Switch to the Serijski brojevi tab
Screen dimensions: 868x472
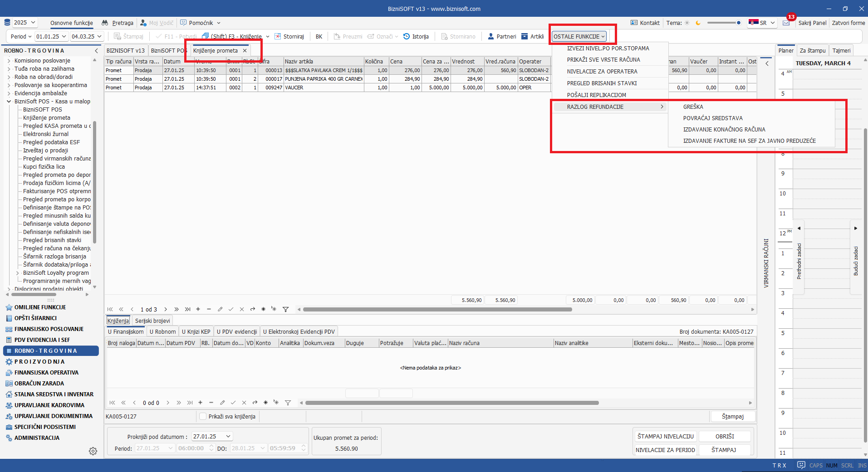click(152, 321)
